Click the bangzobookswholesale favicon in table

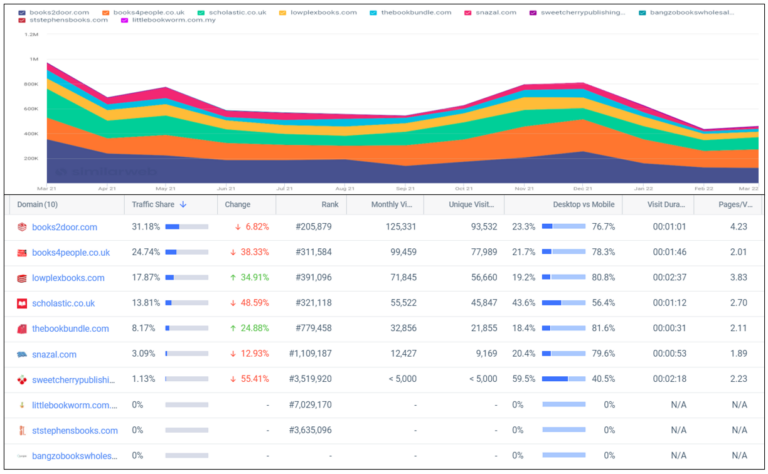tap(22, 456)
